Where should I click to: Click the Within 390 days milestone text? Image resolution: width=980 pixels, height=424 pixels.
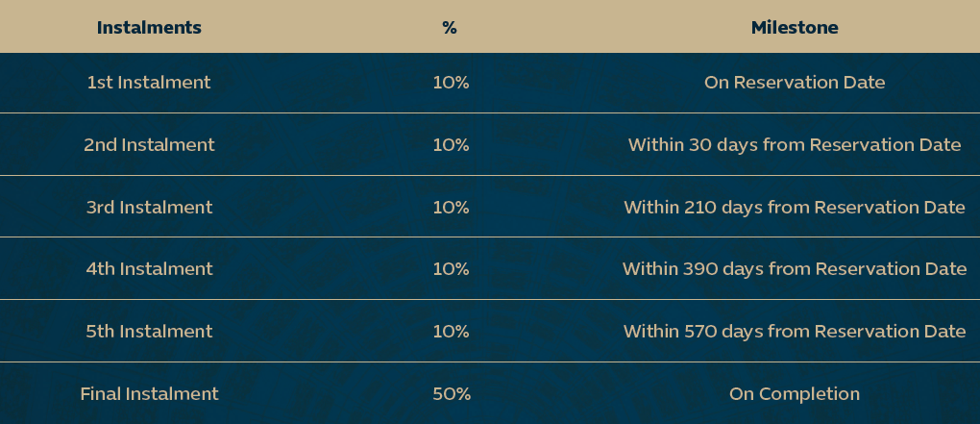pos(795,269)
